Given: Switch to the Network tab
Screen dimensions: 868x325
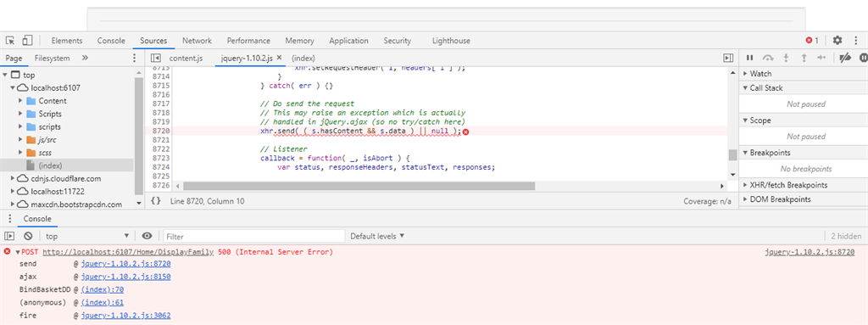Looking at the screenshot, I should tap(197, 41).
